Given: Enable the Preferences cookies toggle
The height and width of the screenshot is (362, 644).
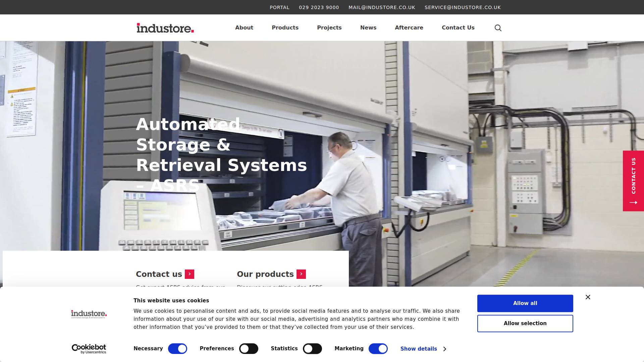Looking at the screenshot, I should pyautogui.click(x=249, y=349).
